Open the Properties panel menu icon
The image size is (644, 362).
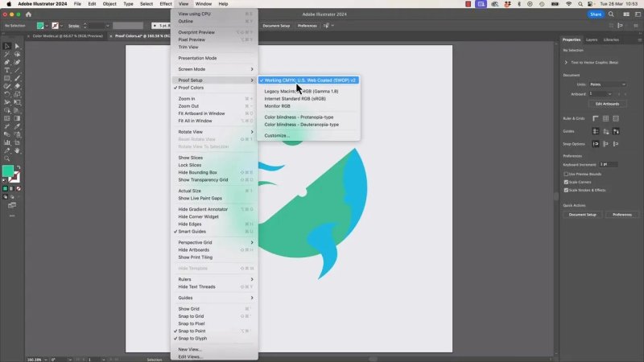pos(639,39)
